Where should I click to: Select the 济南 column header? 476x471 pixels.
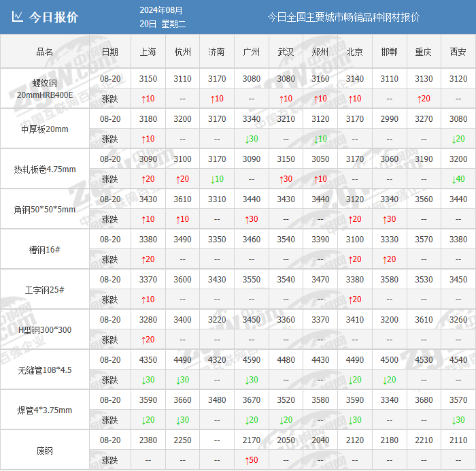pyautogui.click(x=217, y=52)
